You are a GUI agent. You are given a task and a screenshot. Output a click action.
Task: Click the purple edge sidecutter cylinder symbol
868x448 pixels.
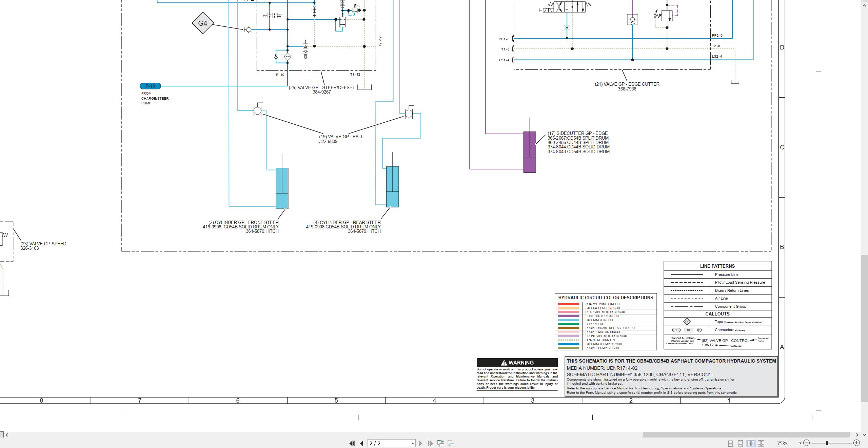tap(530, 152)
